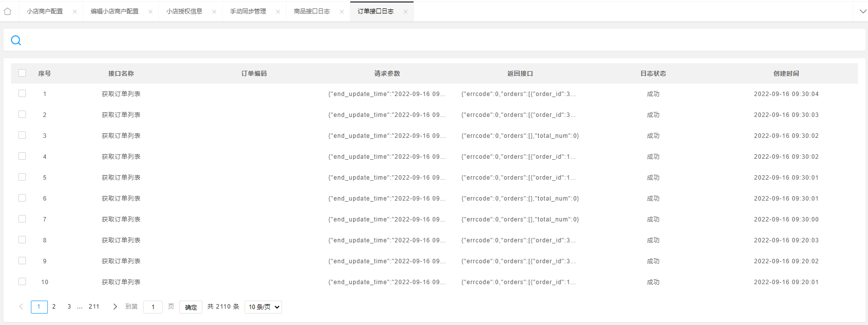Expand the tab list chevron at top right

click(x=863, y=11)
